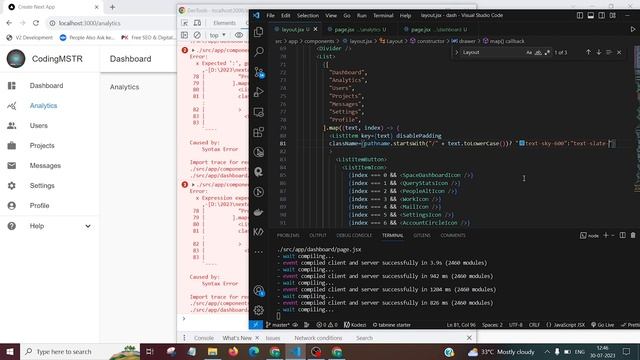Open the Windows Start menu
Image resolution: width=640 pixels, height=360 pixels.
click(x=10, y=352)
